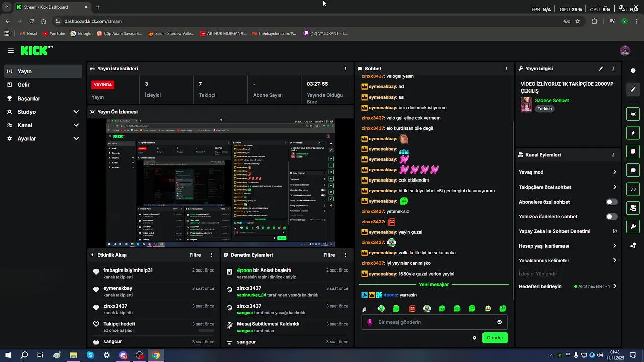Focus the Bir mesaj gönderin input field
This screenshot has height=362, width=644.
[x=434, y=322]
